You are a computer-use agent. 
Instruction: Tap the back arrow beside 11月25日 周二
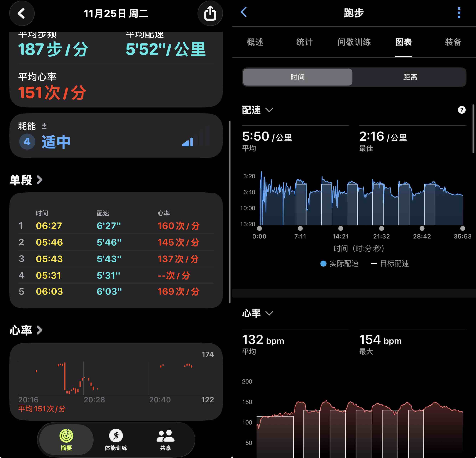pos(22,13)
